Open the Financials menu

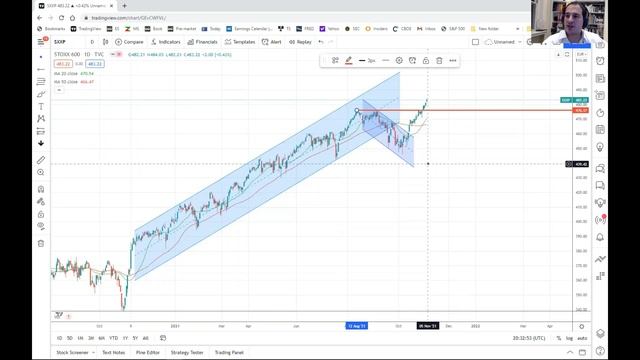tap(202, 42)
